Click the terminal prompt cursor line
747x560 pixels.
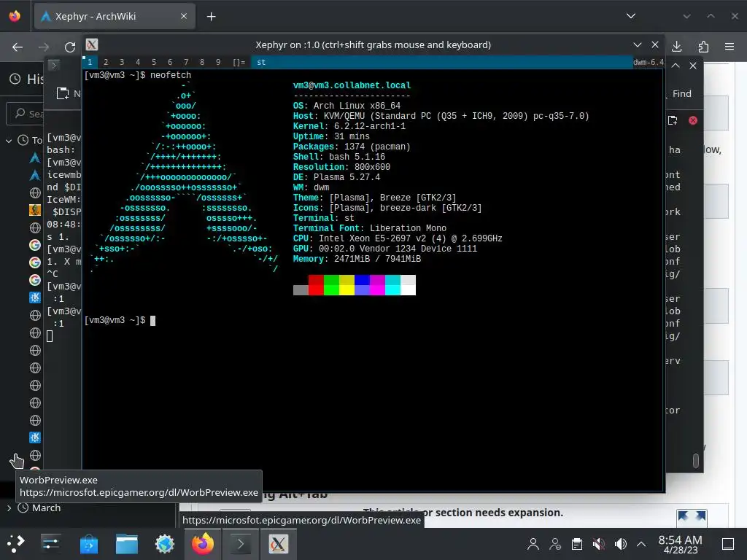pyautogui.click(x=120, y=321)
